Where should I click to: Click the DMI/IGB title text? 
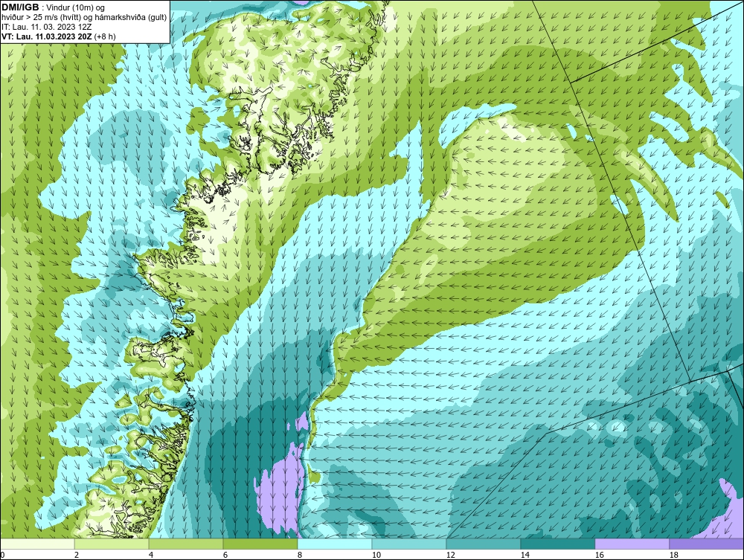[x=20, y=7]
